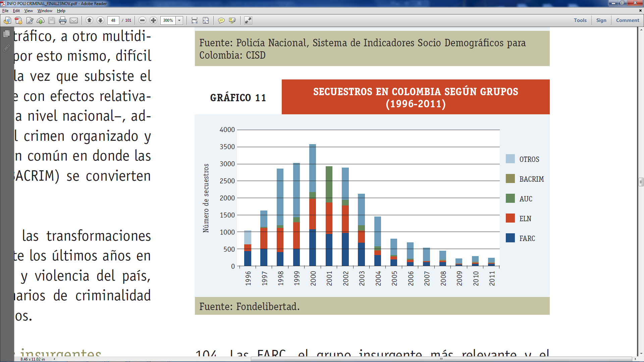Open the Edit menu

point(16,11)
